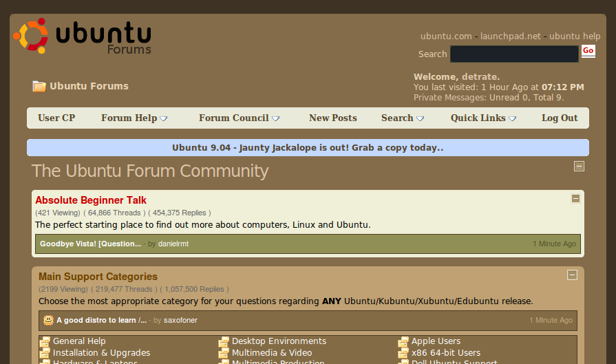Click the folder icon next to Multimedia & Video
The image size is (616, 364).
coord(224,353)
